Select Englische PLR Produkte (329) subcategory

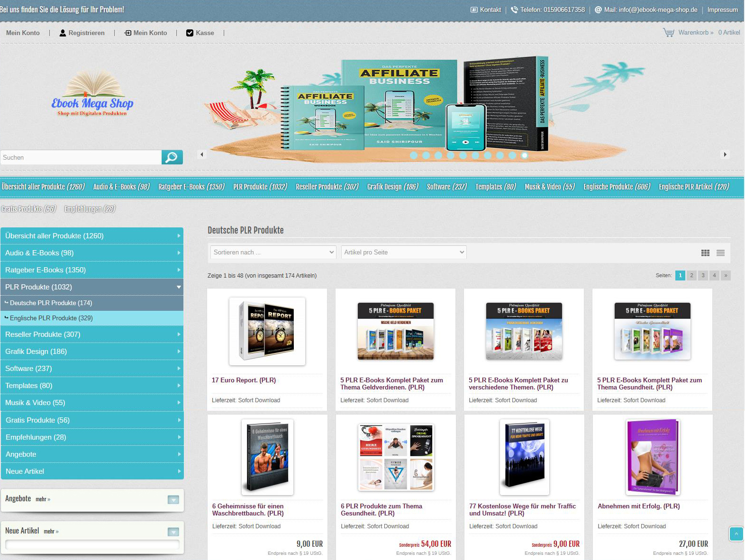[92, 318]
